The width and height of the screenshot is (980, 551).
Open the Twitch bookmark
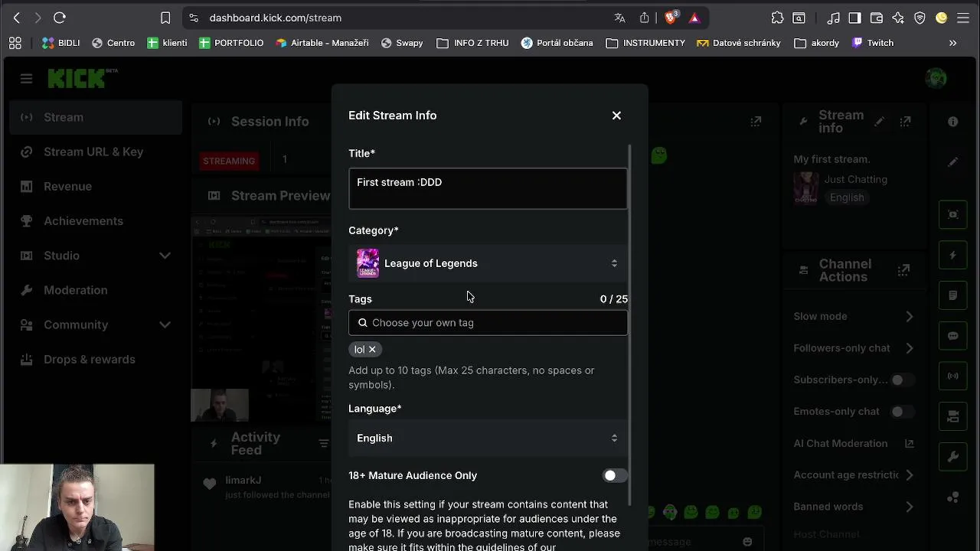pyautogui.click(x=873, y=43)
